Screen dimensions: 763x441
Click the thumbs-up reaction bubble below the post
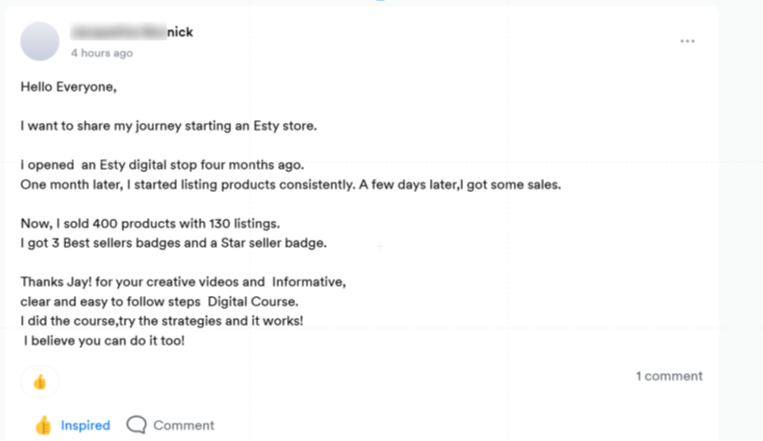point(40,381)
